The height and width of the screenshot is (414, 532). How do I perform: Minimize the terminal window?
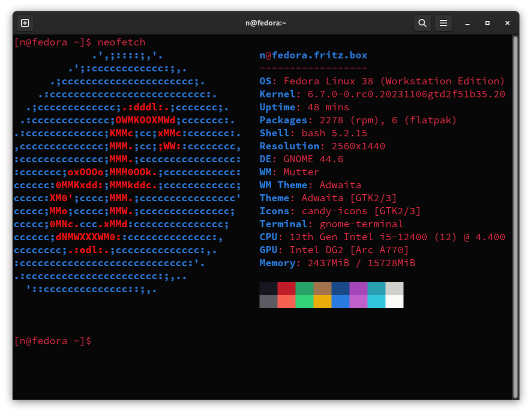[467, 23]
